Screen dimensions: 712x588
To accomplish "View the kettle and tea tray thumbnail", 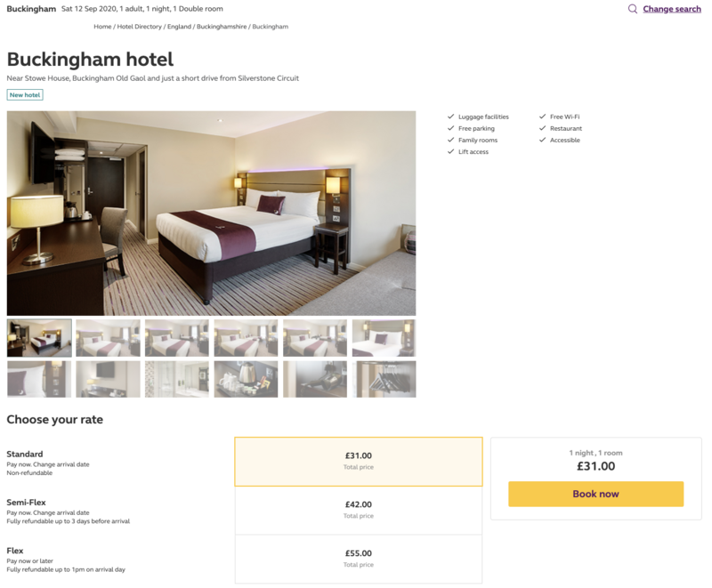I will pos(246,379).
